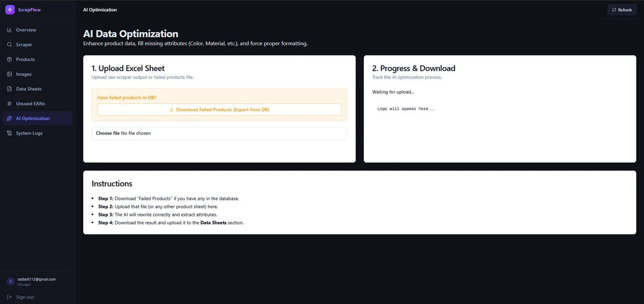Click the Images picture icon
644x304 pixels.
pyautogui.click(x=9, y=74)
